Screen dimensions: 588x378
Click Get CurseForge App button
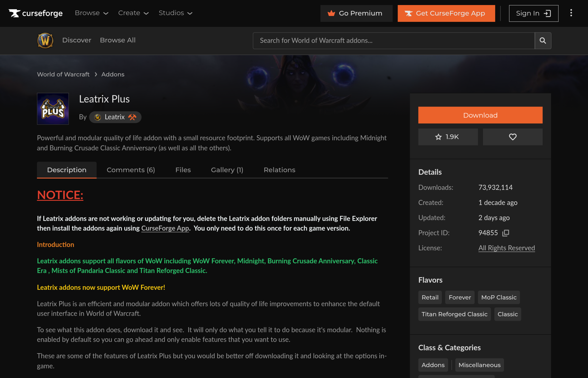(446, 13)
